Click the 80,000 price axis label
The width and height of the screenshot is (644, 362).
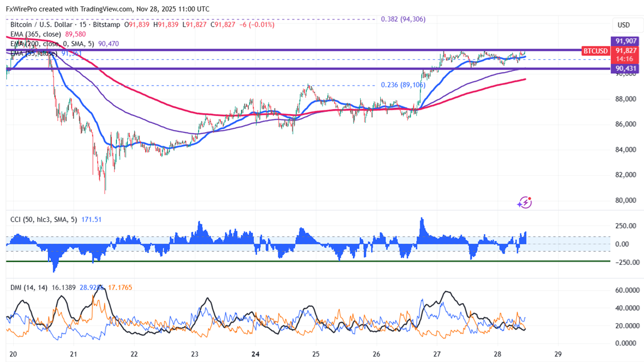point(626,200)
